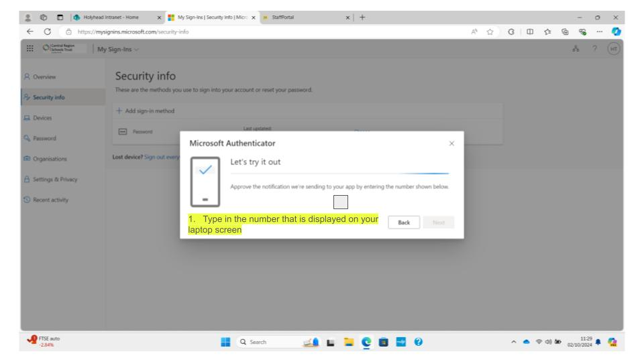Click the Microsoft Edge taskbar icon
The image size is (644, 362).
(x=366, y=342)
